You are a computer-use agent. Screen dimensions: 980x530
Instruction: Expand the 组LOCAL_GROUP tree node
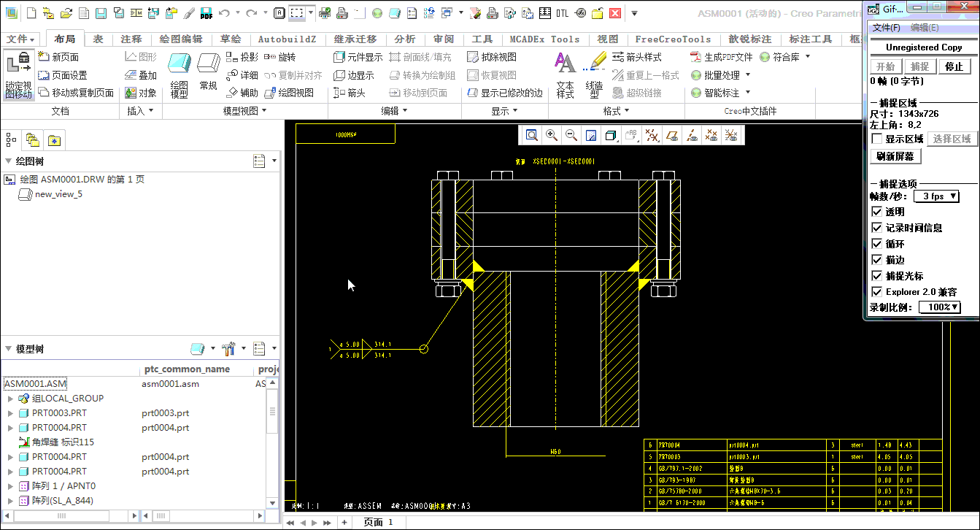coord(10,399)
